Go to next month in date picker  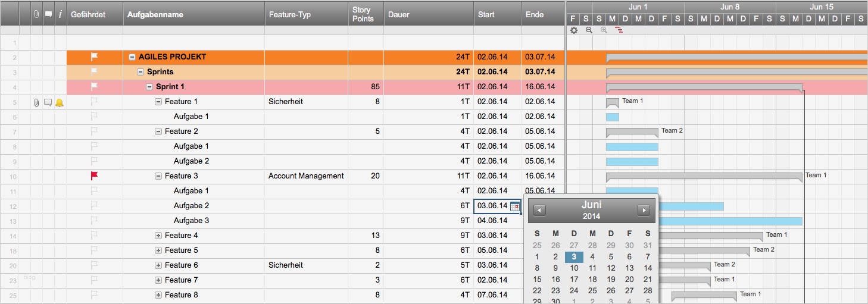[644, 210]
